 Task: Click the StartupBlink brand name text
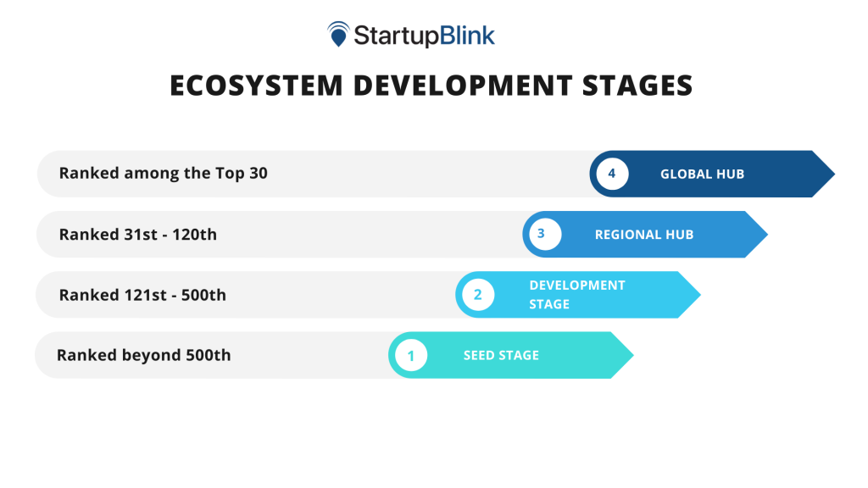coord(424,36)
